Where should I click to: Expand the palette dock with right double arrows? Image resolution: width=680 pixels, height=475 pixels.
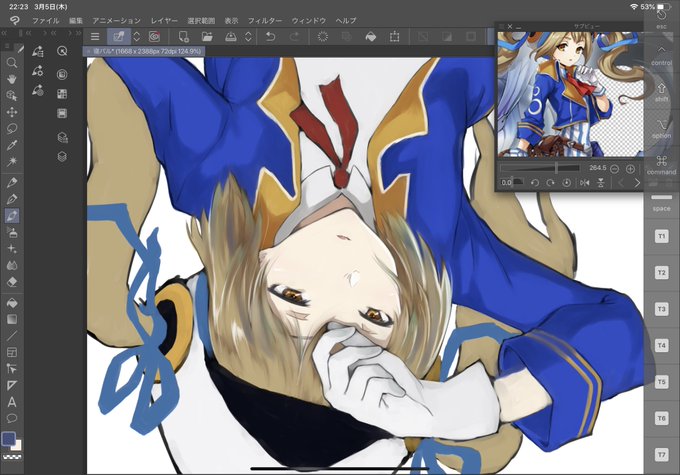(78, 33)
